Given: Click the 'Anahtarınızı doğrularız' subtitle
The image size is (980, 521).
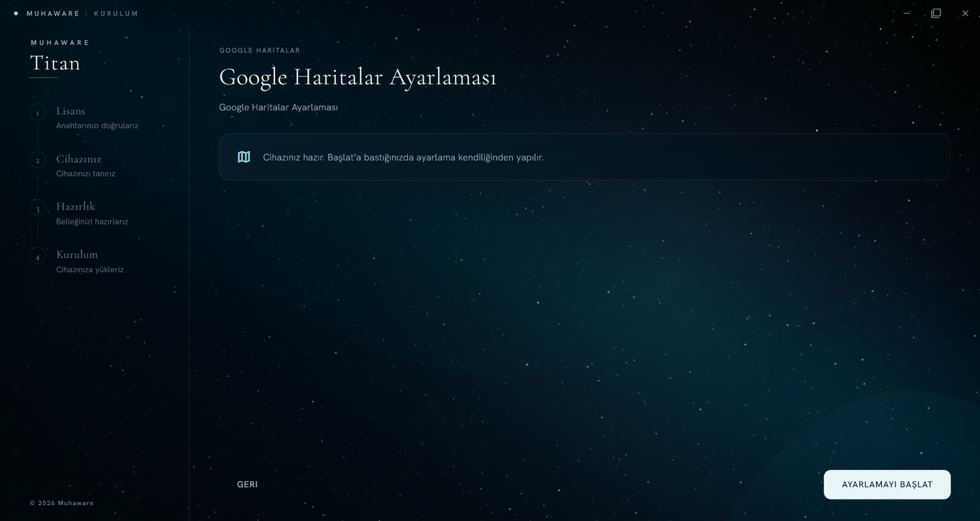Looking at the screenshot, I should (97, 126).
